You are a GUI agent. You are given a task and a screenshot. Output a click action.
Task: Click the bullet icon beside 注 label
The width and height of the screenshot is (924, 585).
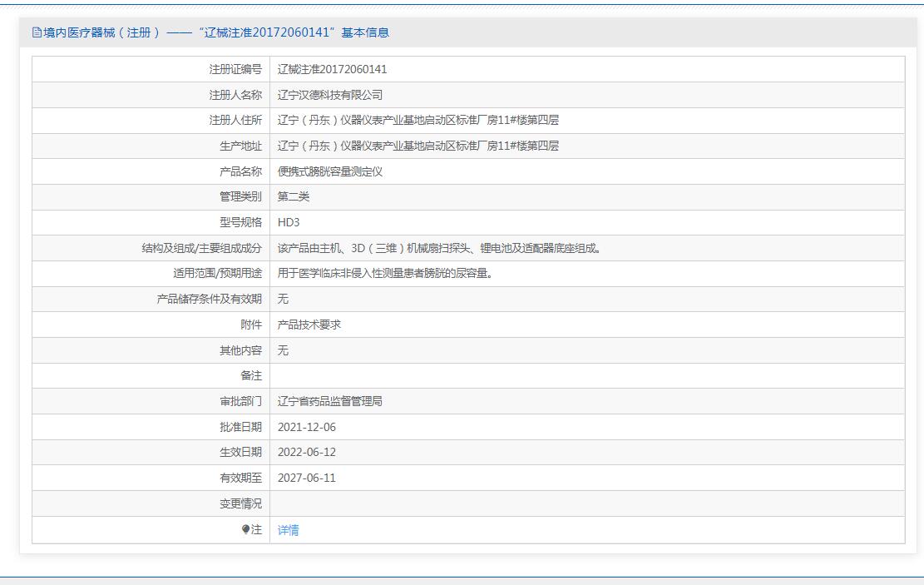pyautogui.click(x=245, y=529)
